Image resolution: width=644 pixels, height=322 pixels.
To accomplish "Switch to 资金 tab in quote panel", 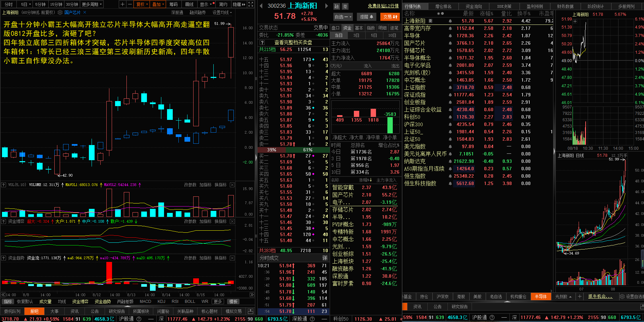I will click(x=347, y=28).
